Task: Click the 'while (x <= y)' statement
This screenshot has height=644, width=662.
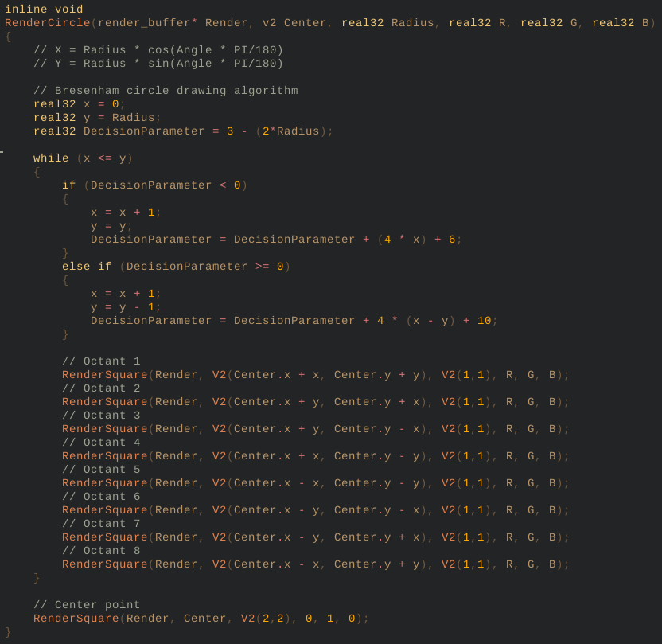Action: point(84,158)
